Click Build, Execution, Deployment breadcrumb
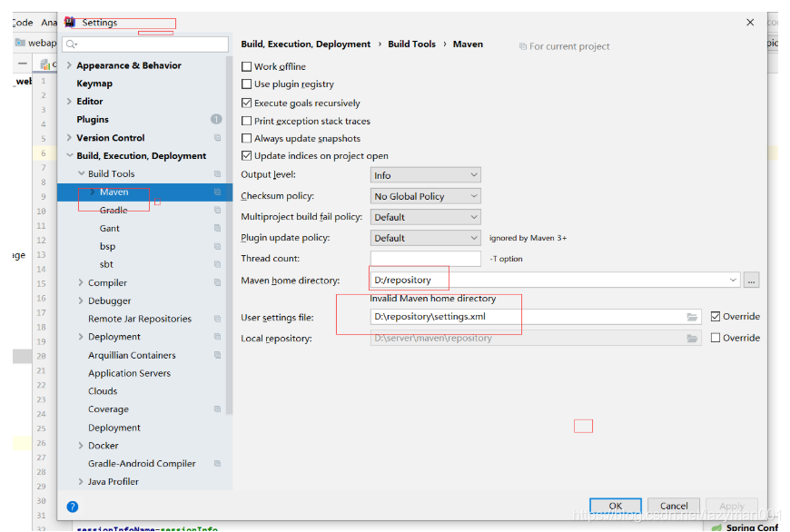Screen dimensions: 790x532 [305, 44]
